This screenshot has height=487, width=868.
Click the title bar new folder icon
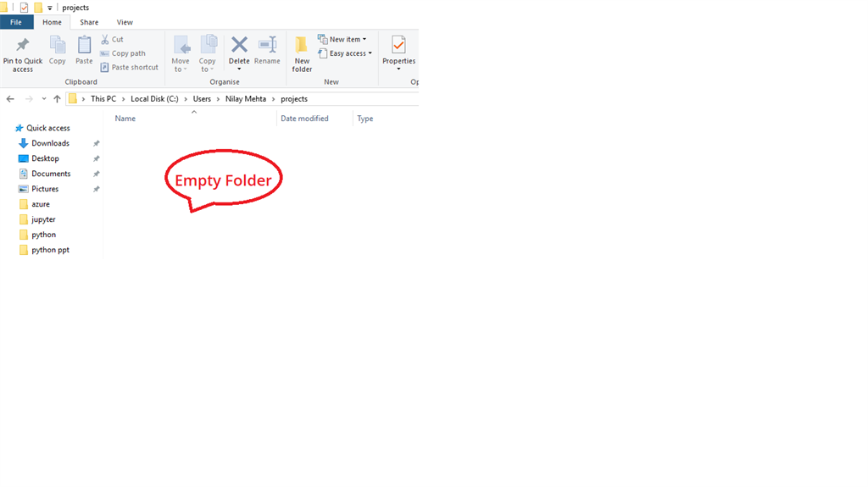point(38,8)
